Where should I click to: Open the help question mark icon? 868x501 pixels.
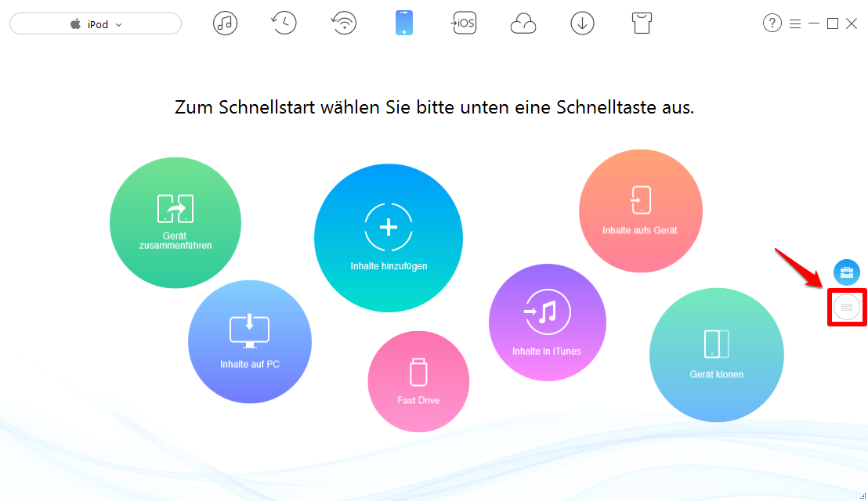point(772,23)
